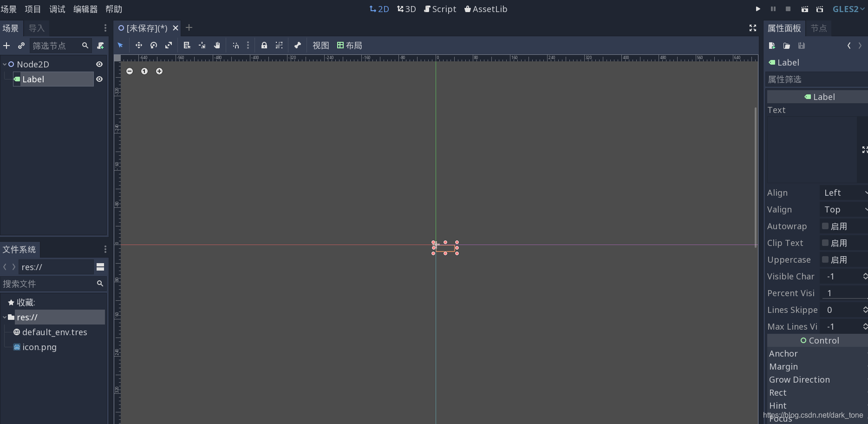Activate the Pan hand tool

point(217,45)
